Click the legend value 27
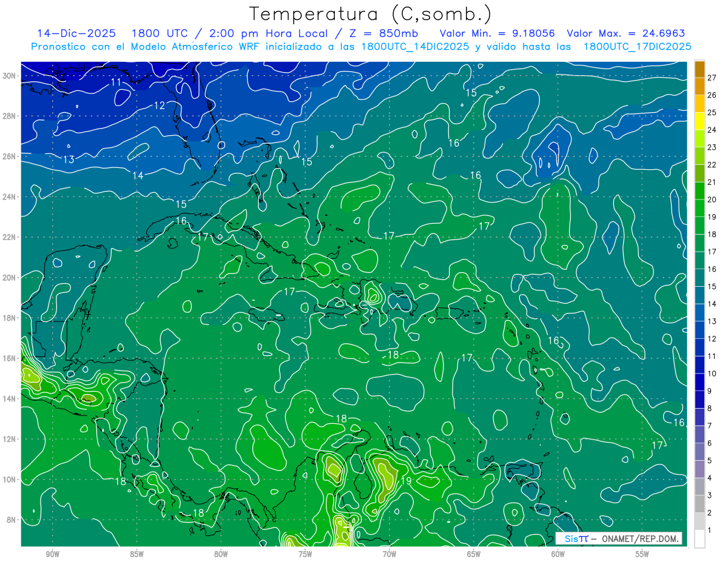The height and width of the screenshot is (562, 728). 712,78
